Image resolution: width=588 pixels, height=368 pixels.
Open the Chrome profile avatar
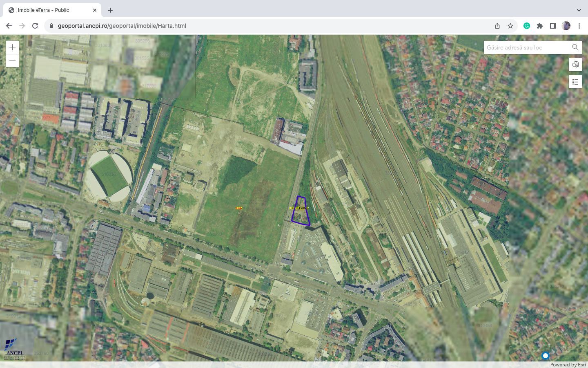point(566,25)
